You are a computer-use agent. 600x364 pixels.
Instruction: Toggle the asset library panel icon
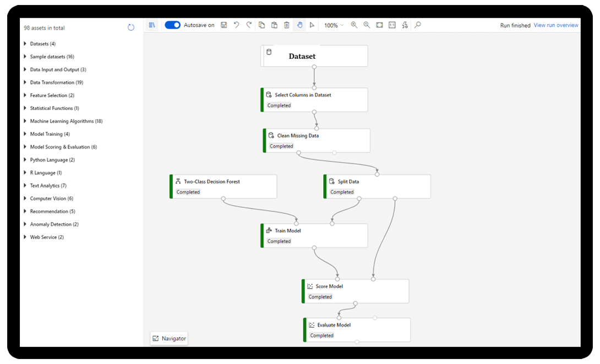152,25
